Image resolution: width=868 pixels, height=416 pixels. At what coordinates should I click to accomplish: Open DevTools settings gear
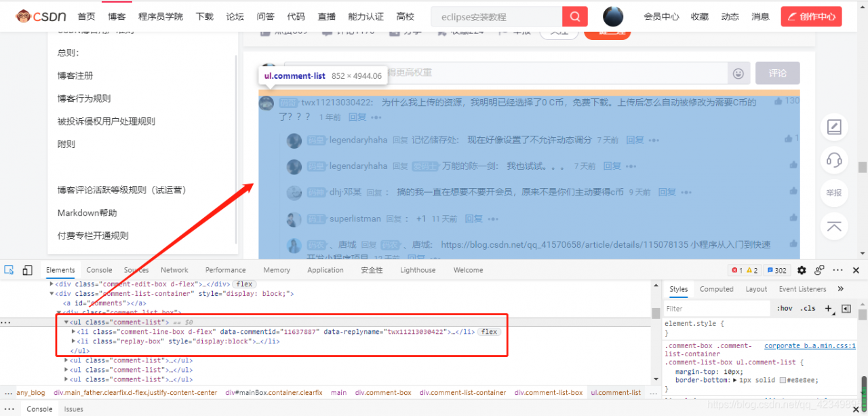(802, 270)
